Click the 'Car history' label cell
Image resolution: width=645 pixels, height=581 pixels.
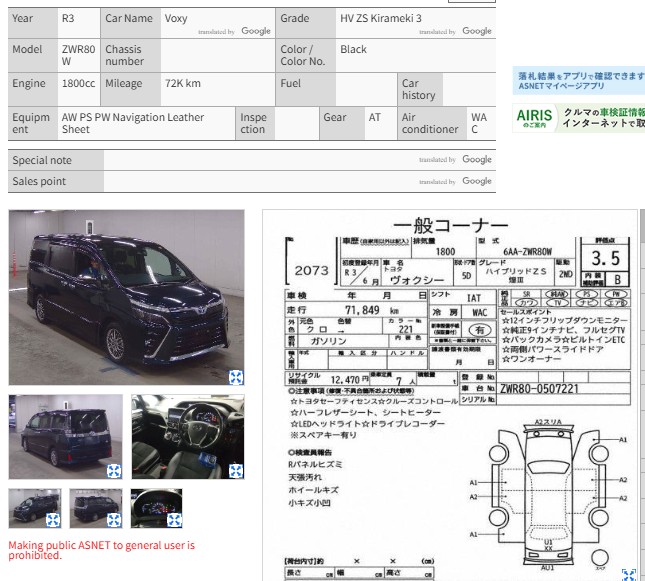pyautogui.click(x=420, y=89)
